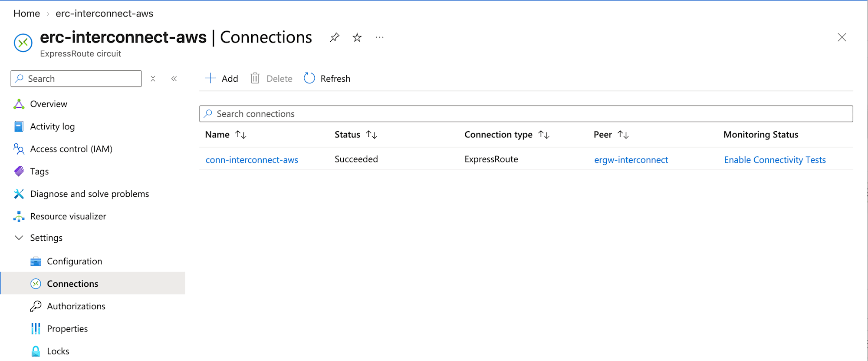Screen dimensions: 868x361
Task: Click the Authorizations key icon
Action: 36,306
